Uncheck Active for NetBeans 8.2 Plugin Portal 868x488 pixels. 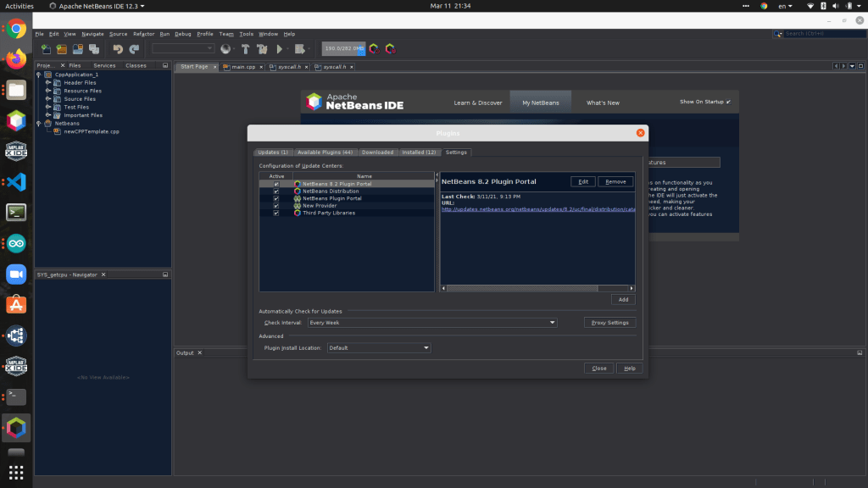click(x=276, y=184)
